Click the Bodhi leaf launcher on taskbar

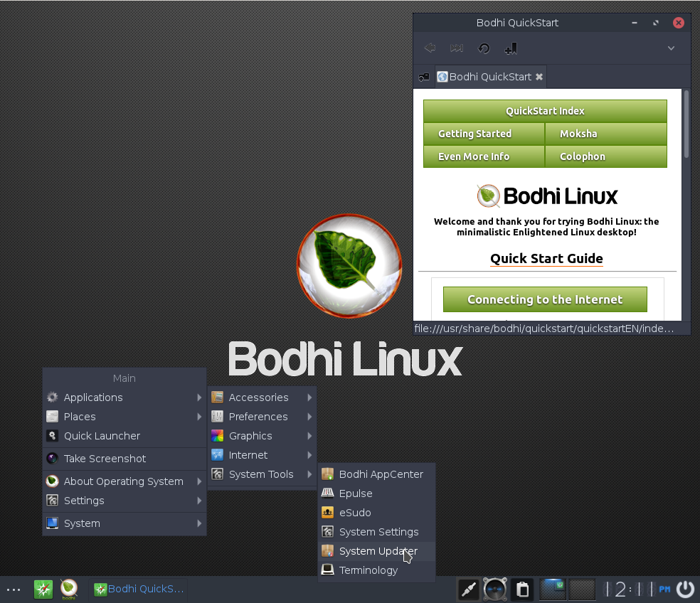pyautogui.click(x=69, y=589)
